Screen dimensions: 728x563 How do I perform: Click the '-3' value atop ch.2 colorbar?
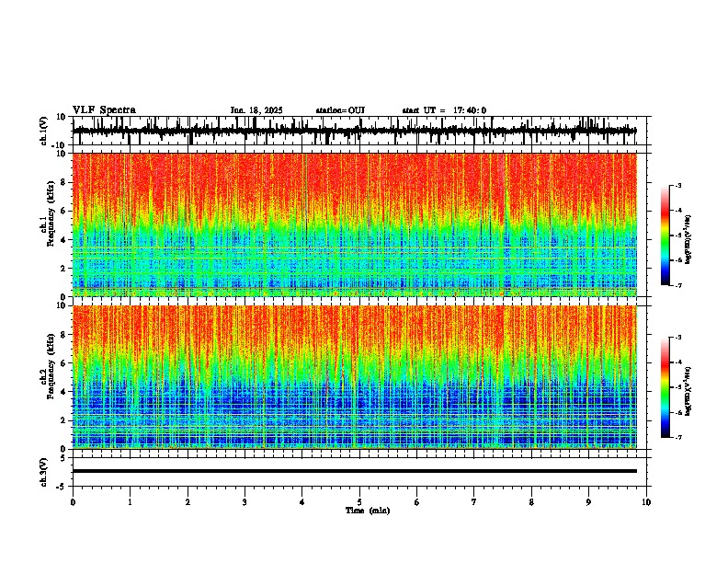pos(678,338)
